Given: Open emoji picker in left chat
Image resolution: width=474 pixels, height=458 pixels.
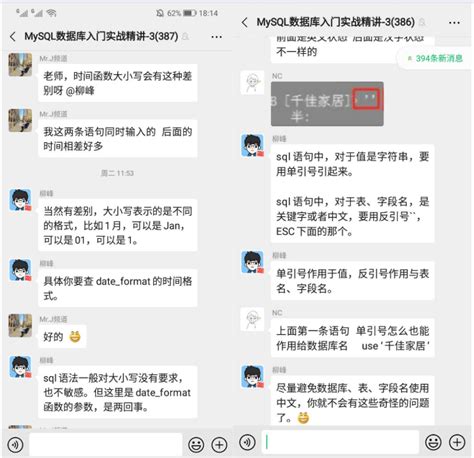Looking at the screenshot, I should (x=196, y=445).
